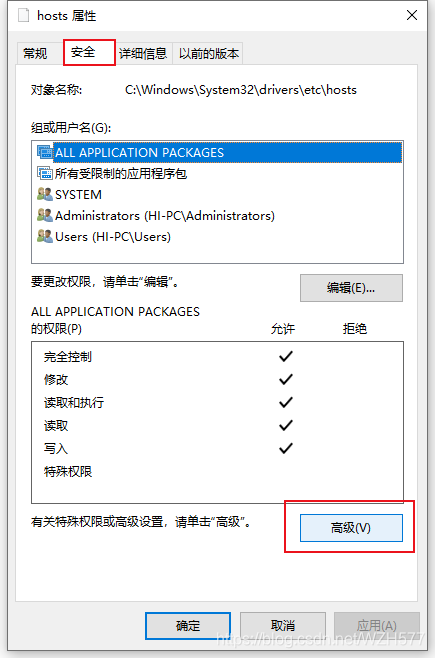Click the 完全控制 allow checkmark
This screenshot has height=658, width=435.
coord(286,356)
